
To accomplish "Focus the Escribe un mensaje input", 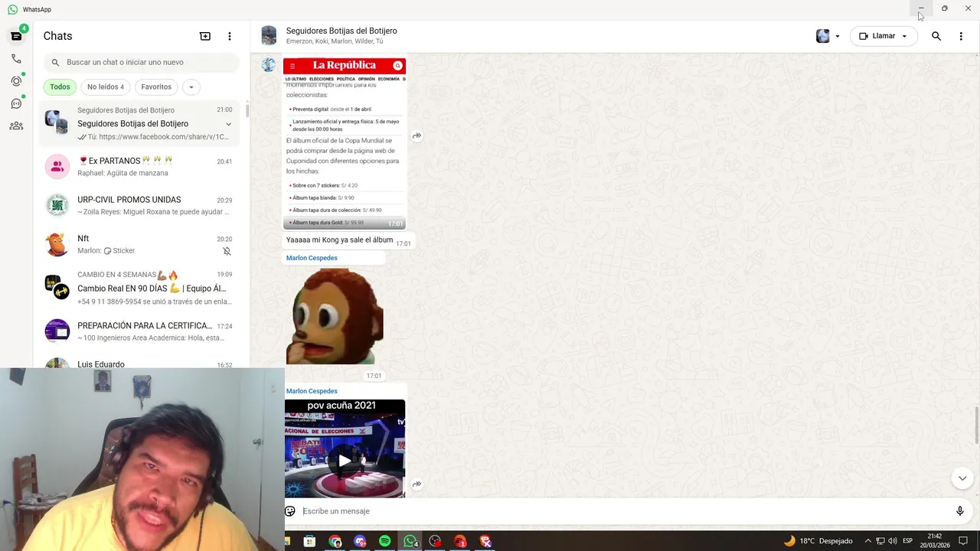I will coord(624,511).
